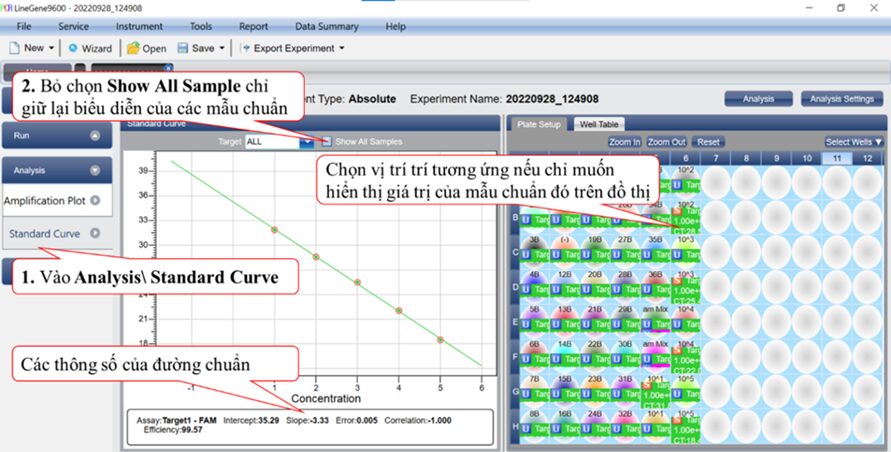Viewport: 891px width, 452px height.
Task: Open the File menu
Action: (24, 26)
